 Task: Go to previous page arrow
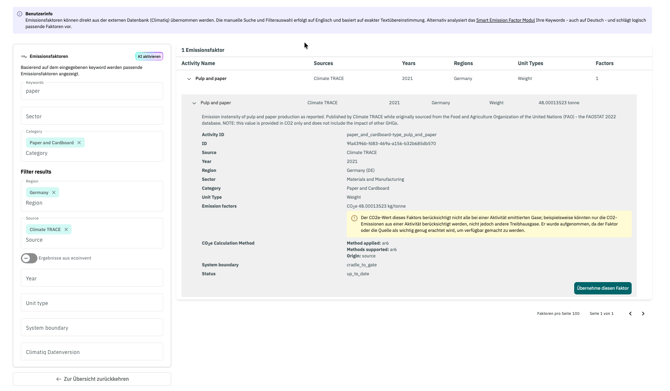(x=630, y=314)
